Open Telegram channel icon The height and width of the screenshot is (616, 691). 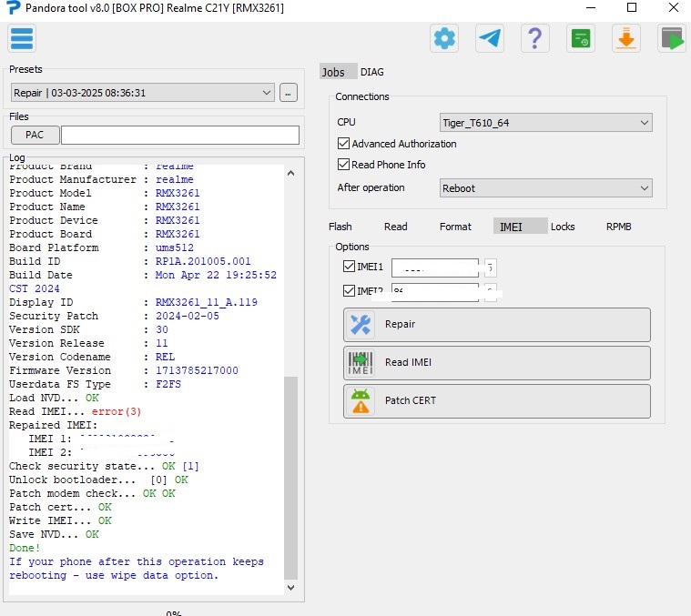(490, 39)
